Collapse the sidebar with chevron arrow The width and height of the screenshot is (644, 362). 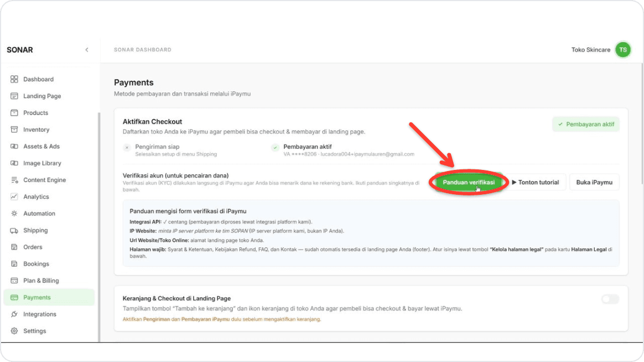(87, 50)
